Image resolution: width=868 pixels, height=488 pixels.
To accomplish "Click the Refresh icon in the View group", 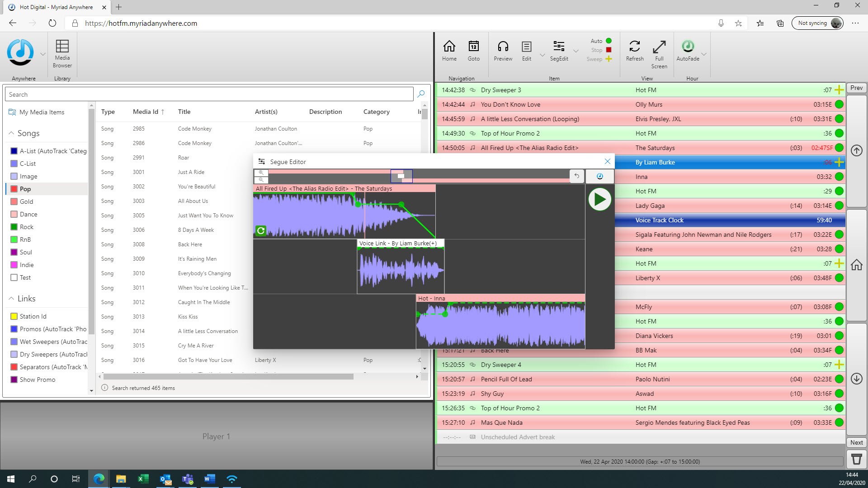I will [634, 51].
